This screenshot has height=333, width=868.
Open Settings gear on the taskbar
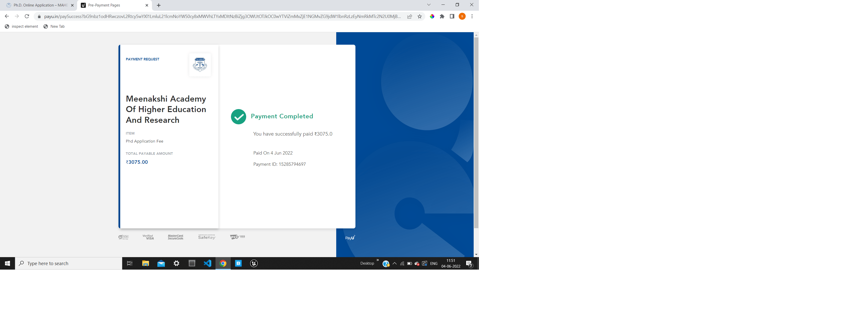click(177, 264)
